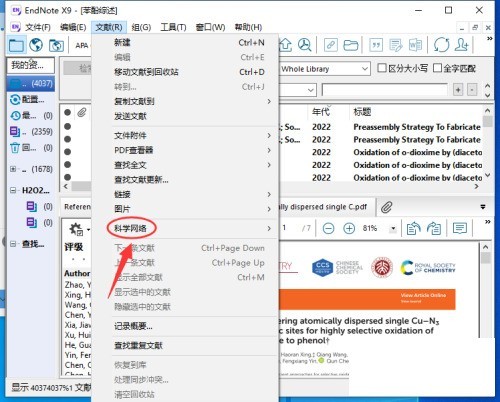
Task: Click the sync configuration icon in sidebar
Action: [x=15, y=99]
